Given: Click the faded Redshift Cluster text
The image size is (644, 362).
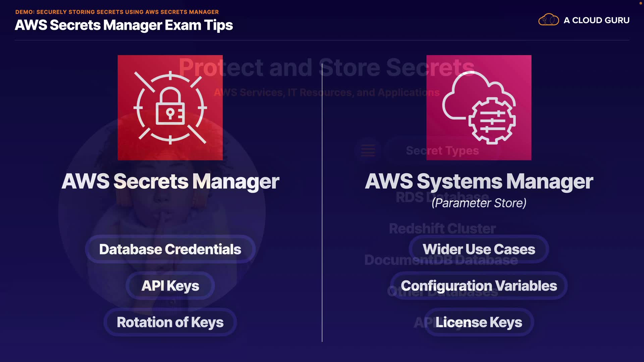Looking at the screenshot, I should 442,228.
